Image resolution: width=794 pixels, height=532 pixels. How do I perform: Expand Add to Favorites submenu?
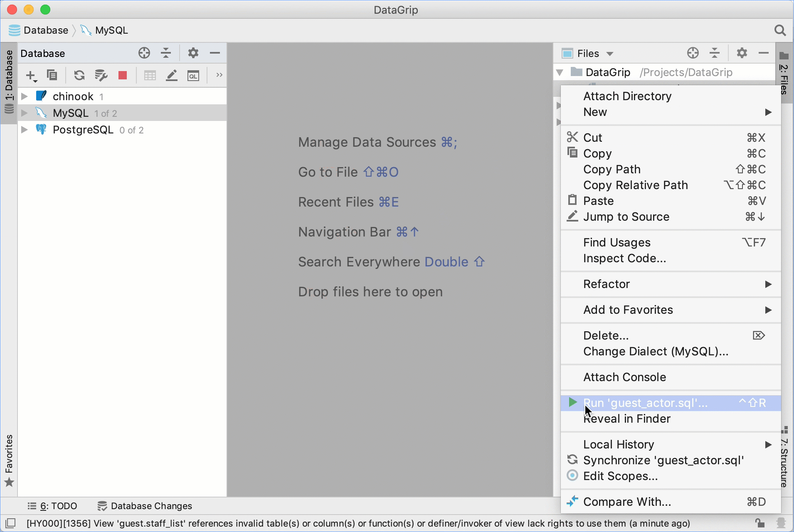(671, 310)
